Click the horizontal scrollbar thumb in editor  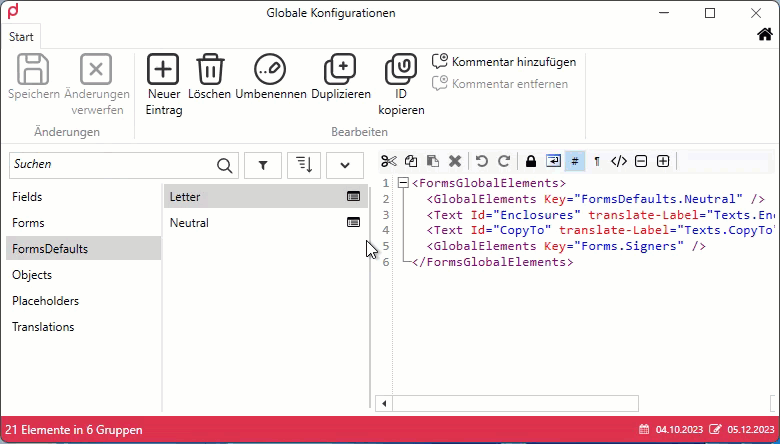pos(515,403)
